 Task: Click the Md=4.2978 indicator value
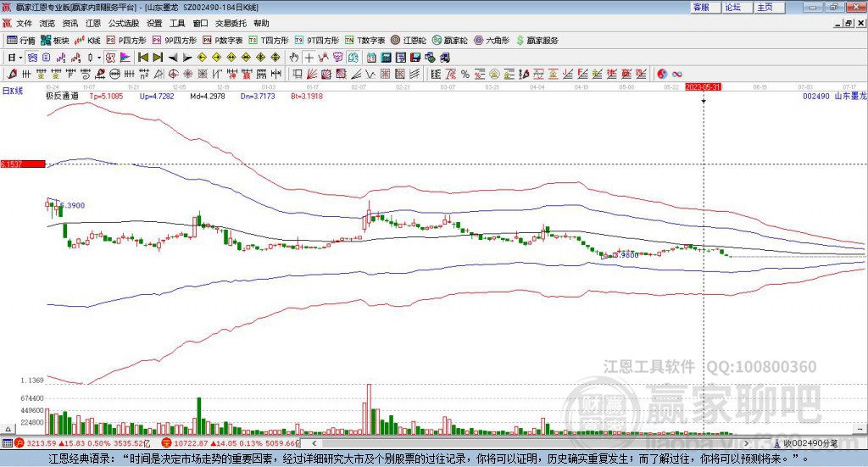click(x=208, y=97)
